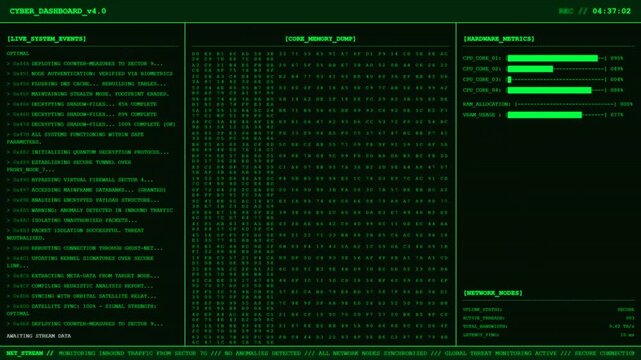Select the [LIVE_SYSTEM_EVENTS] panel header
The height and width of the screenshot is (360, 641).
click(47, 39)
